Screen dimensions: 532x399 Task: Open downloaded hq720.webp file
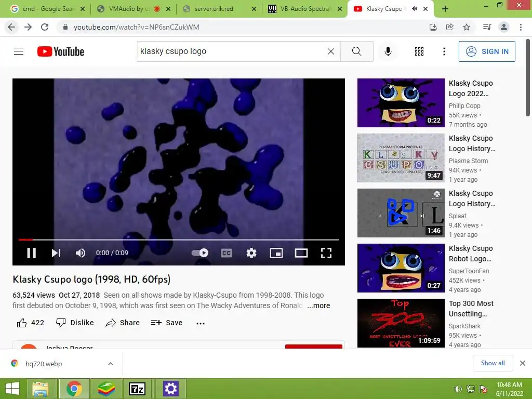[x=44, y=364]
